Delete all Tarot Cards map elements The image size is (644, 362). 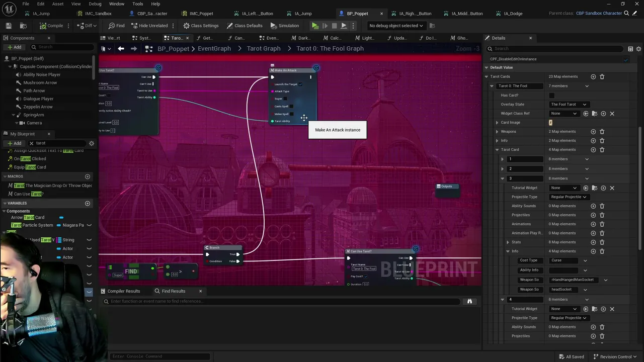point(602,76)
